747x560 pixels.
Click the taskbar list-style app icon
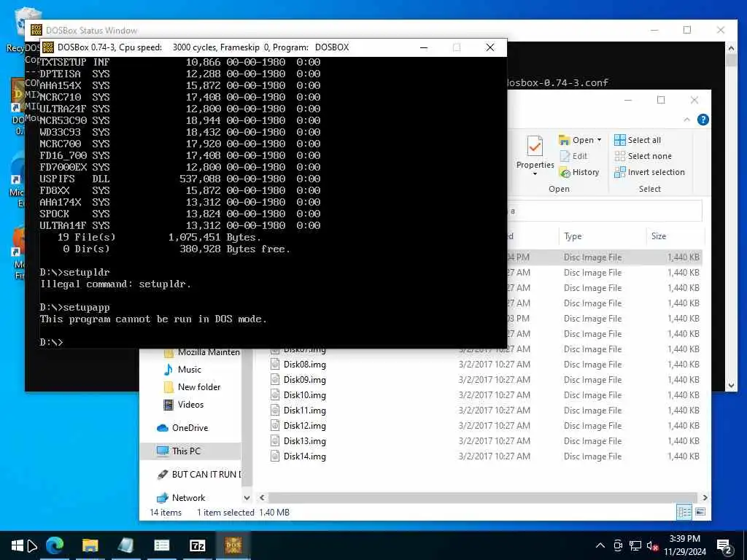coord(161,545)
